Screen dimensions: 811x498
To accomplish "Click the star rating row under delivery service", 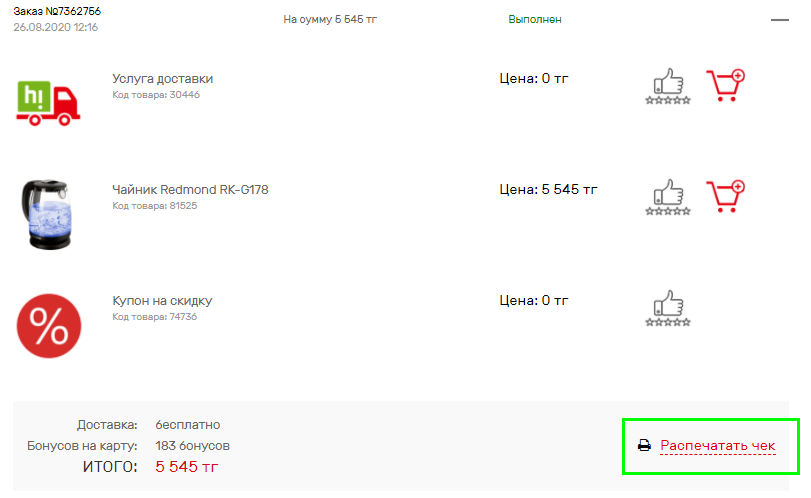I will click(668, 100).
